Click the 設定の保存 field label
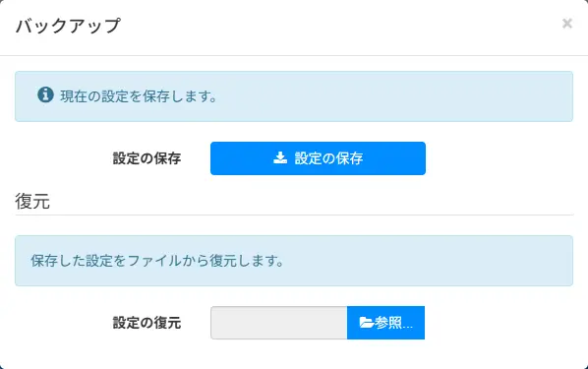This screenshot has height=369, width=588. pyautogui.click(x=147, y=158)
